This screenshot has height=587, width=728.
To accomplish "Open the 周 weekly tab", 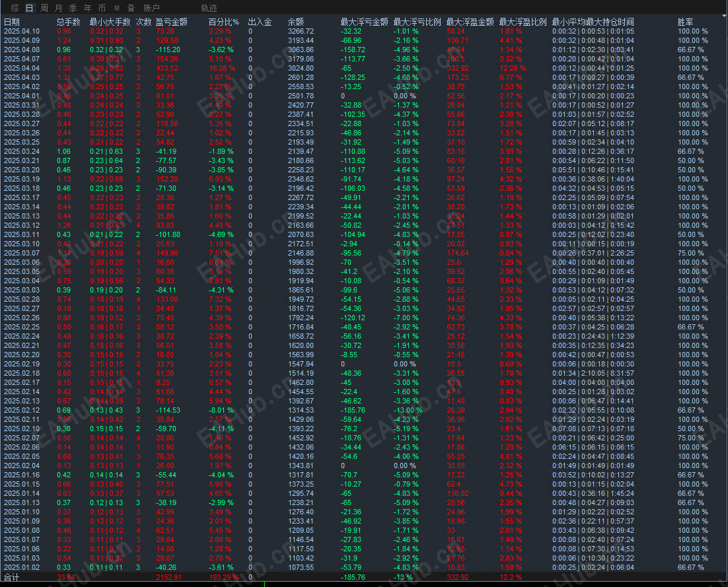I will point(44,8).
